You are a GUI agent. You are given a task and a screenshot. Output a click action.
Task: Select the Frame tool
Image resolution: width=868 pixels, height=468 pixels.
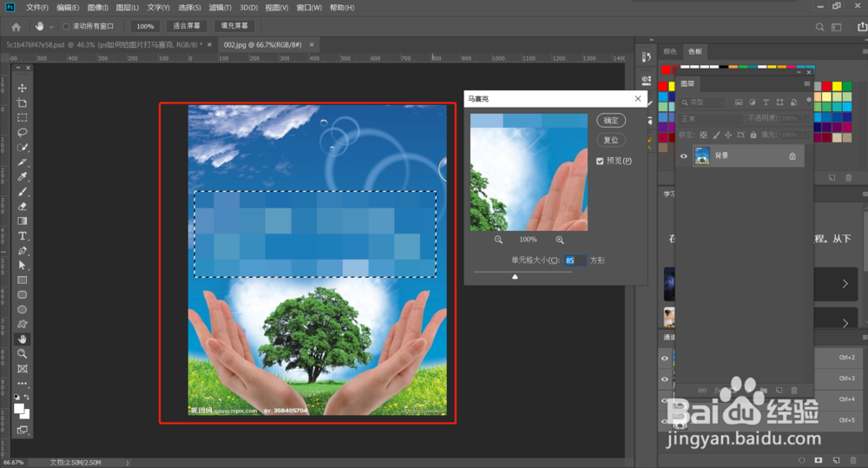pyautogui.click(x=23, y=368)
